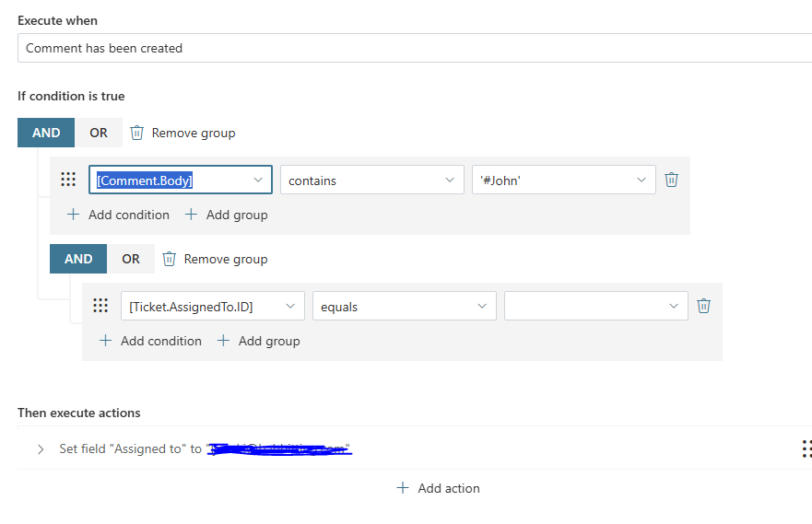Image resolution: width=812 pixels, height=524 pixels.
Task: Click the drag handle of the Set field action
Action: pos(806,448)
